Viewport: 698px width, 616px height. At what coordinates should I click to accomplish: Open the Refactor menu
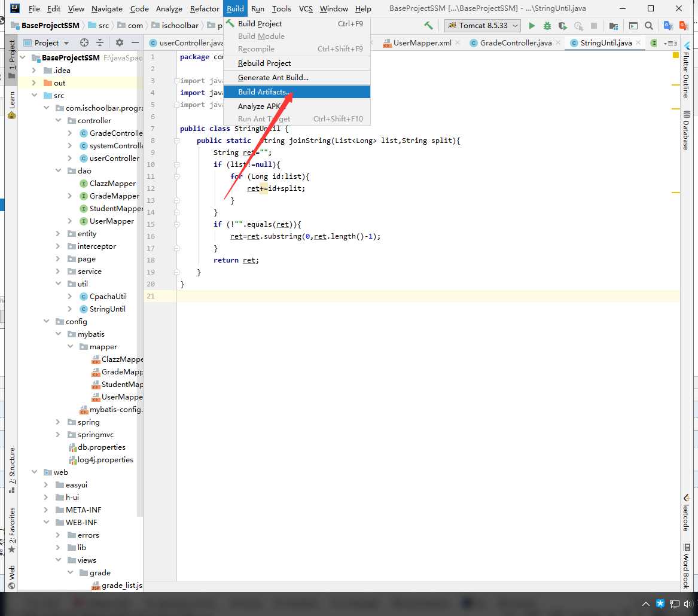[205, 8]
